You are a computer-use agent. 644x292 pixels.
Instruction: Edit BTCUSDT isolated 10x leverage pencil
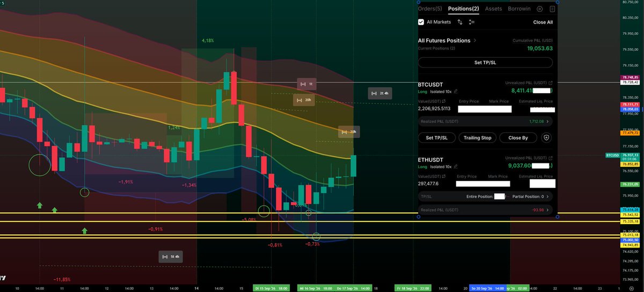click(x=456, y=92)
